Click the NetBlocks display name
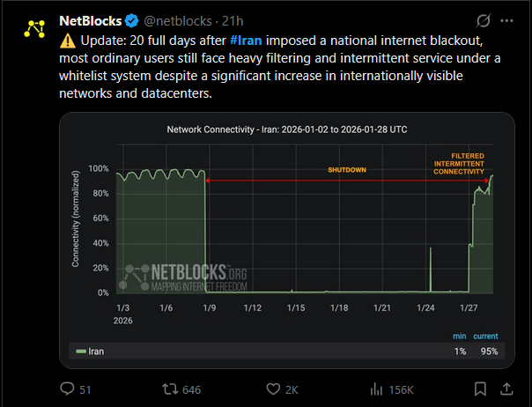 (91, 20)
